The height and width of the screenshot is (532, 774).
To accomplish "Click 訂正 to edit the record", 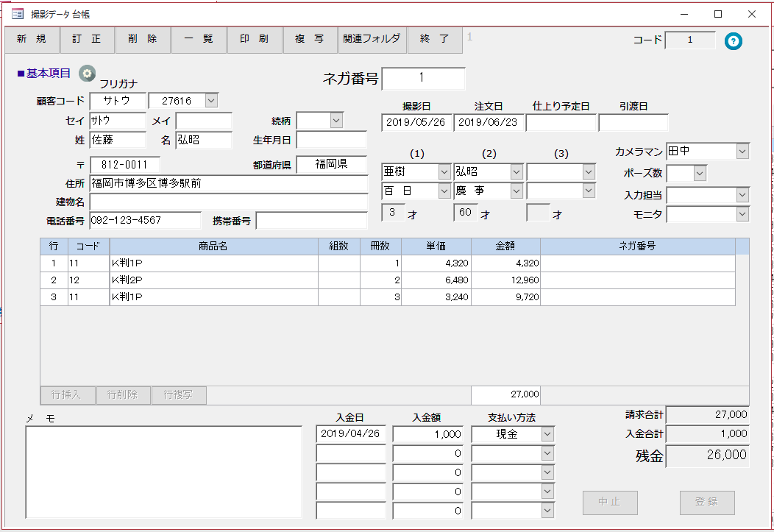I will 87,40.
